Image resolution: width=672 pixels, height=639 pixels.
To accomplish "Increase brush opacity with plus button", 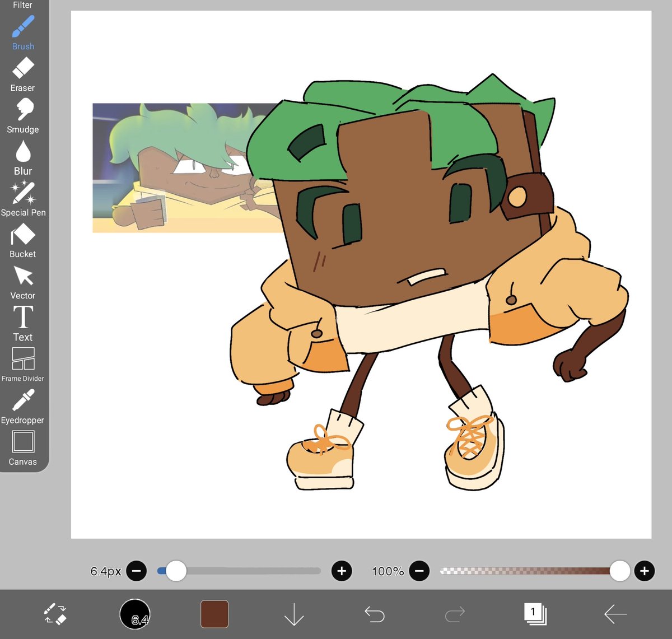I will (645, 571).
